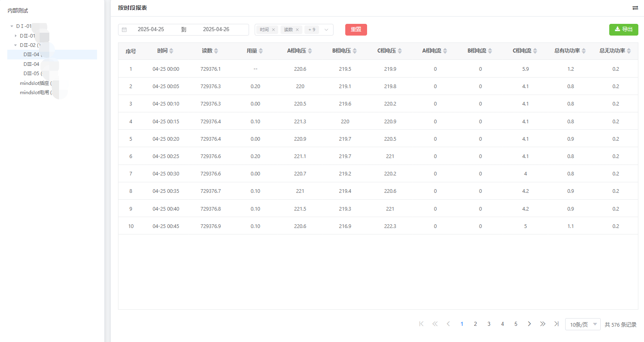
Task: Collapse the DⅡ-02 tree node
Action: tap(16, 45)
